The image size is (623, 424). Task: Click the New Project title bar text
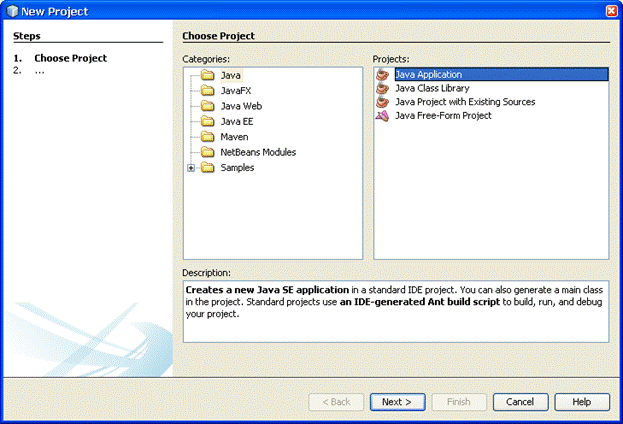[x=55, y=12]
